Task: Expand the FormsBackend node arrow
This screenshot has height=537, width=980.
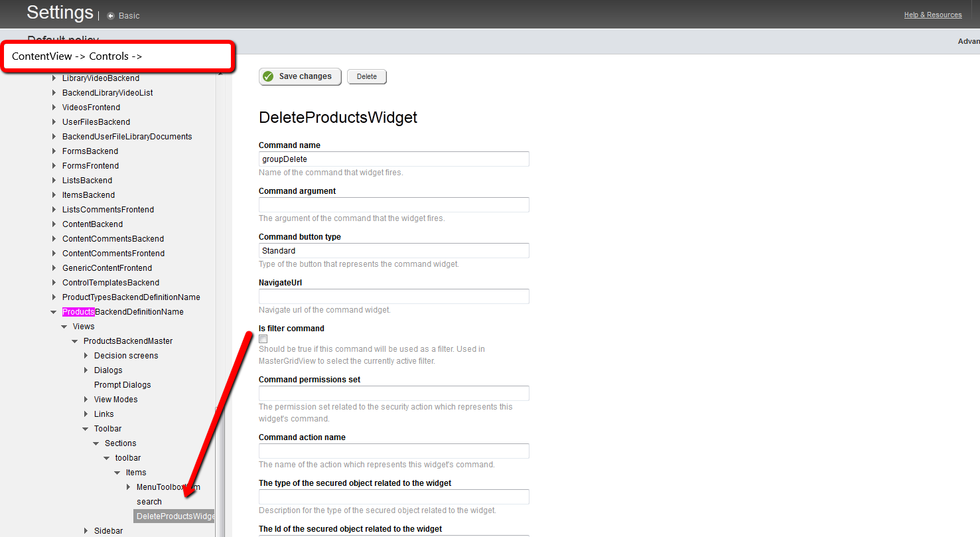Action: pyautogui.click(x=54, y=151)
